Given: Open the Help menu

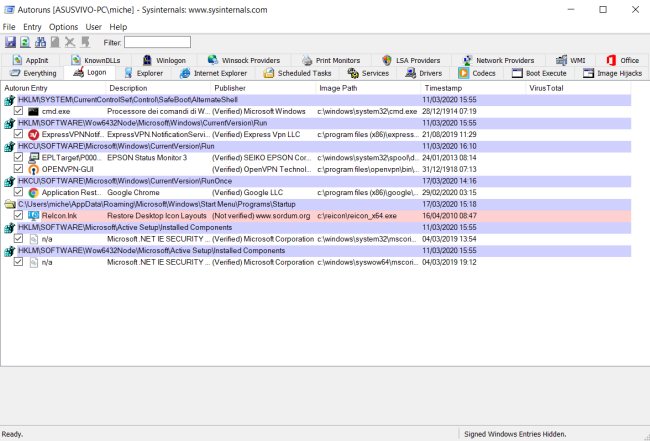Looking at the screenshot, I should coord(118,27).
